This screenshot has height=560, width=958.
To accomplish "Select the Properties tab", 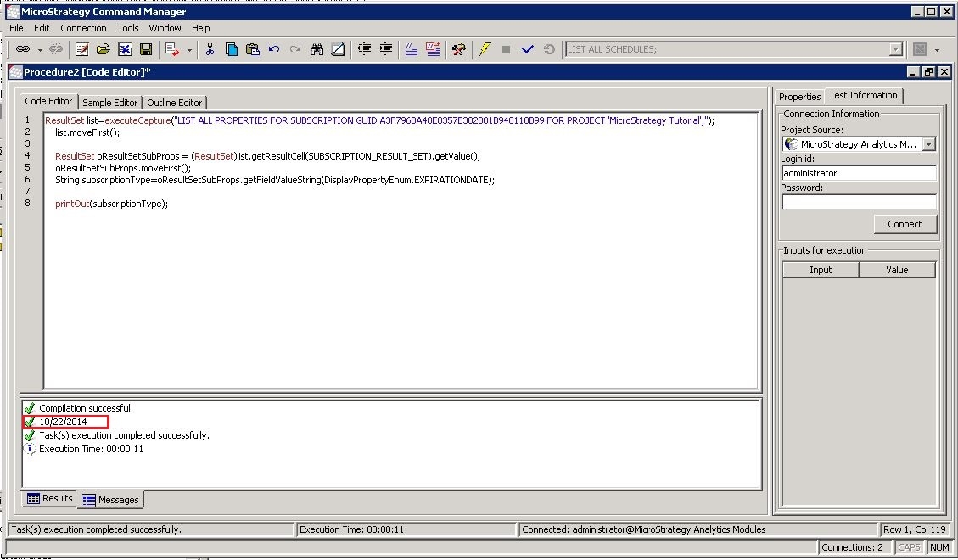I will click(799, 97).
